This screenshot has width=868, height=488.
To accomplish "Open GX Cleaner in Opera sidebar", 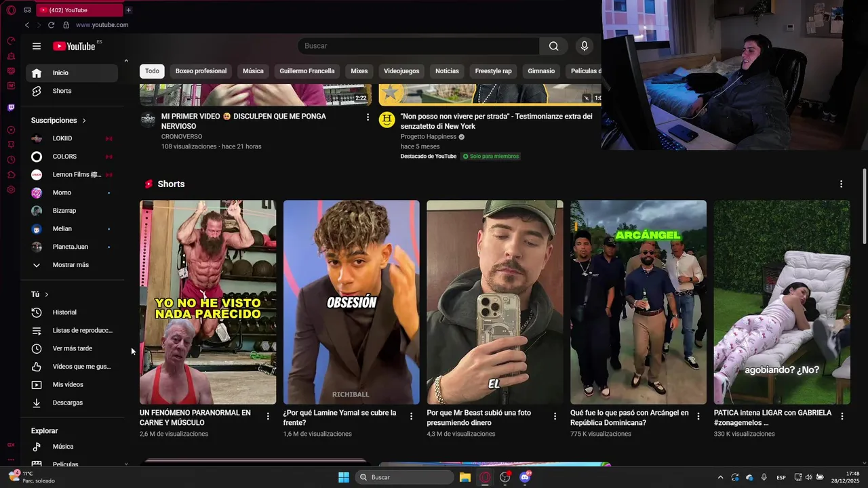I will click(11, 56).
